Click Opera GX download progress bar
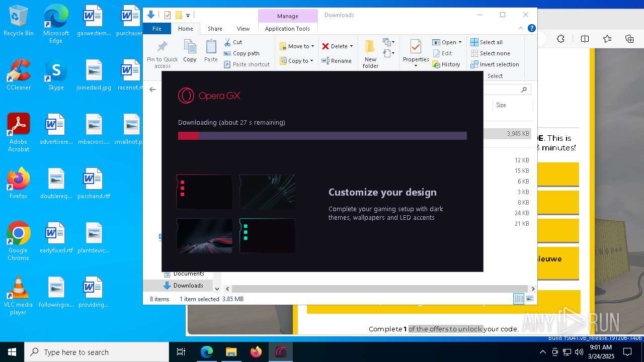644x362 pixels. (x=323, y=136)
